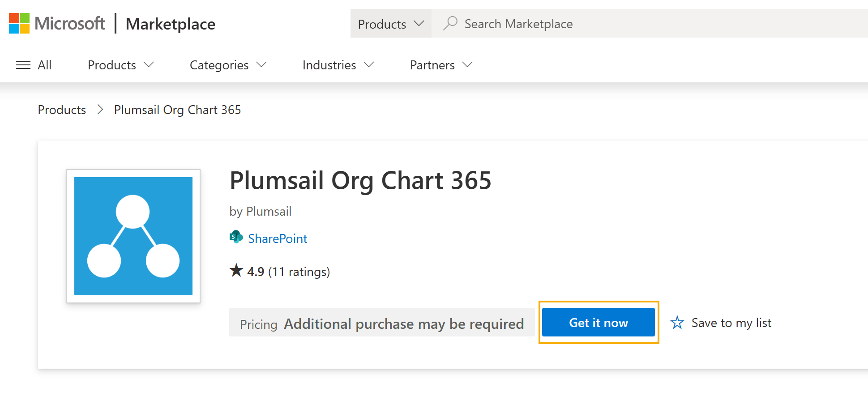
Task: Expand the Partners navigation menu
Action: (x=441, y=65)
